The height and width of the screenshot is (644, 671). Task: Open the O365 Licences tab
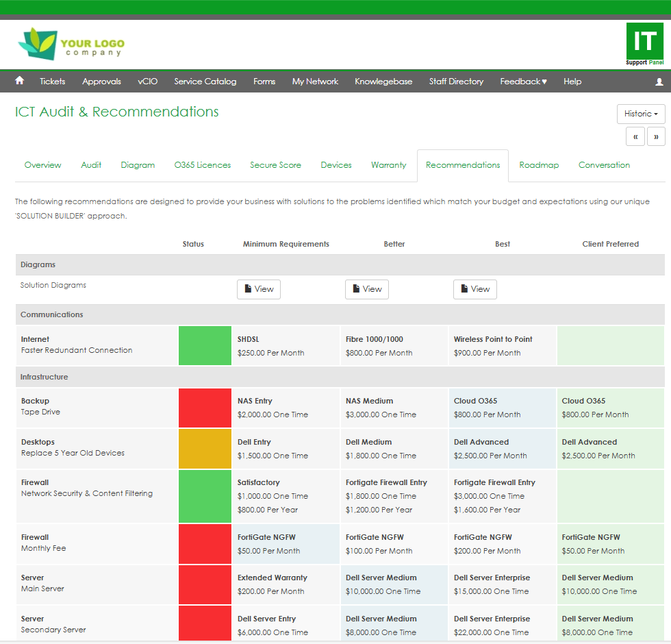(203, 165)
